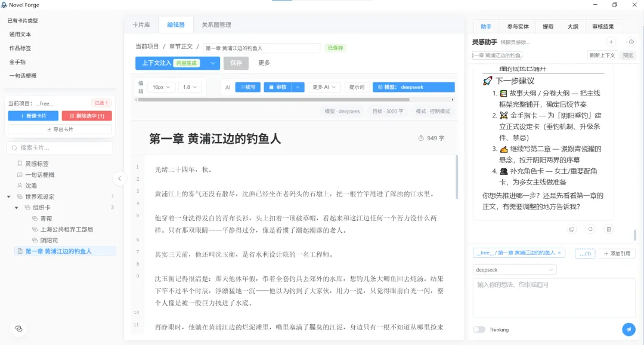This screenshot has height=345, width=644.
Task: Click the copy assistant reply icon
Action: tap(572, 229)
